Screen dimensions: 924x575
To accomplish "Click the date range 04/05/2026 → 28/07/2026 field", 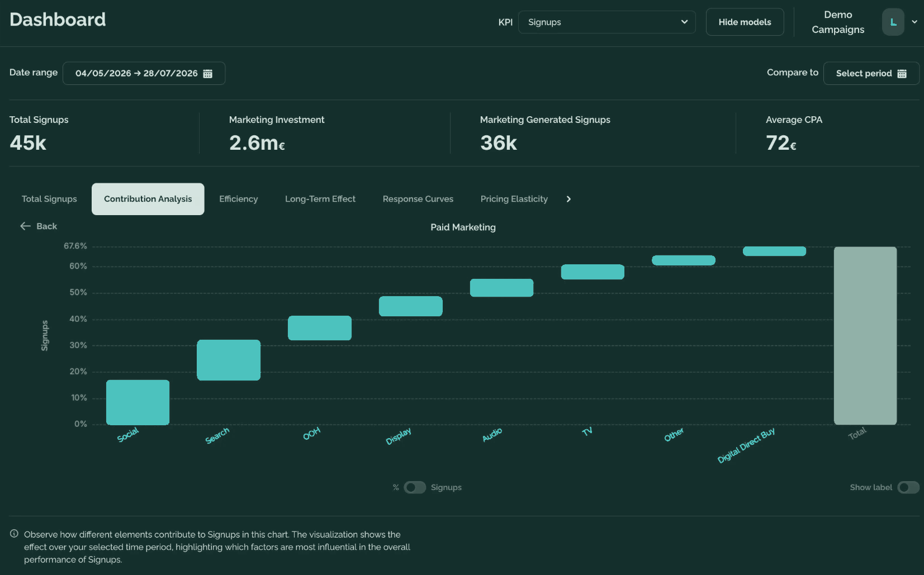I will point(144,73).
